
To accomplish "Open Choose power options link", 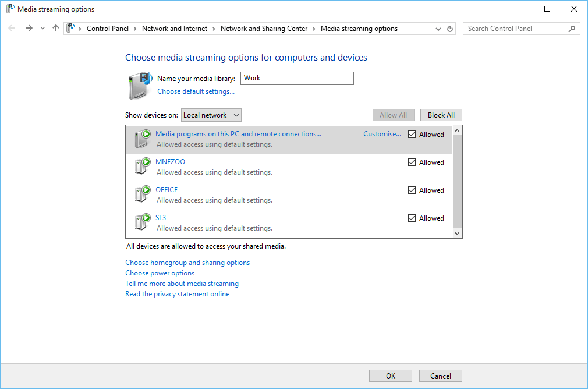I will [x=160, y=273].
